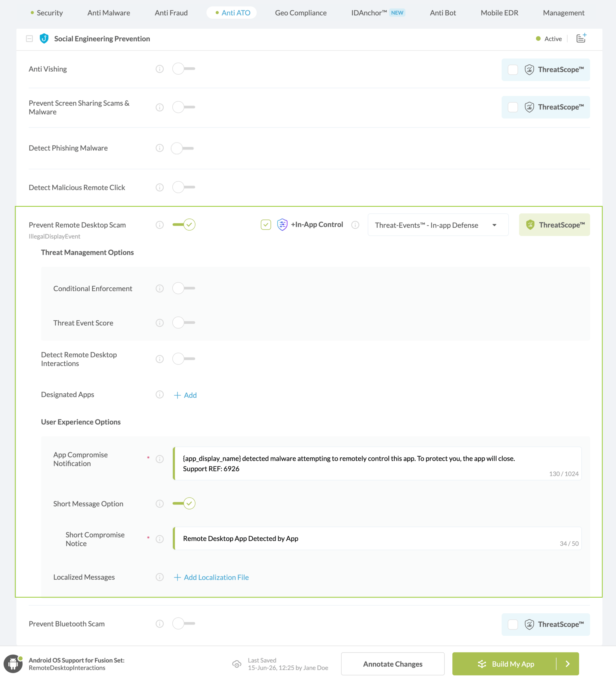Viewport: 616px width, 681px height.
Task: Enable Conditional Enforcement toggle
Action: click(183, 288)
